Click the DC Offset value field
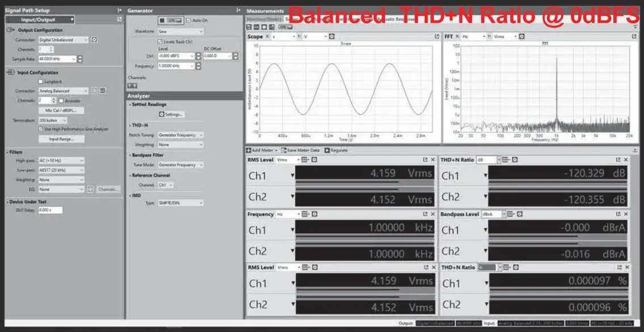Screen dimensions: 644x332 218,56
